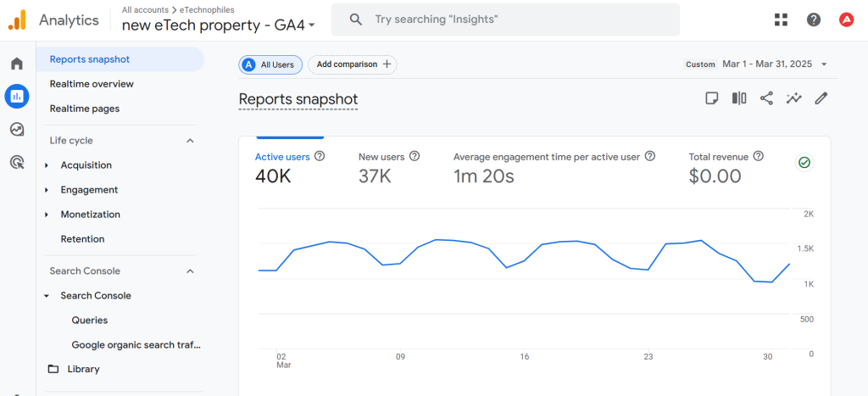
Task: Click the Help question mark icon
Action: coord(814,20)
